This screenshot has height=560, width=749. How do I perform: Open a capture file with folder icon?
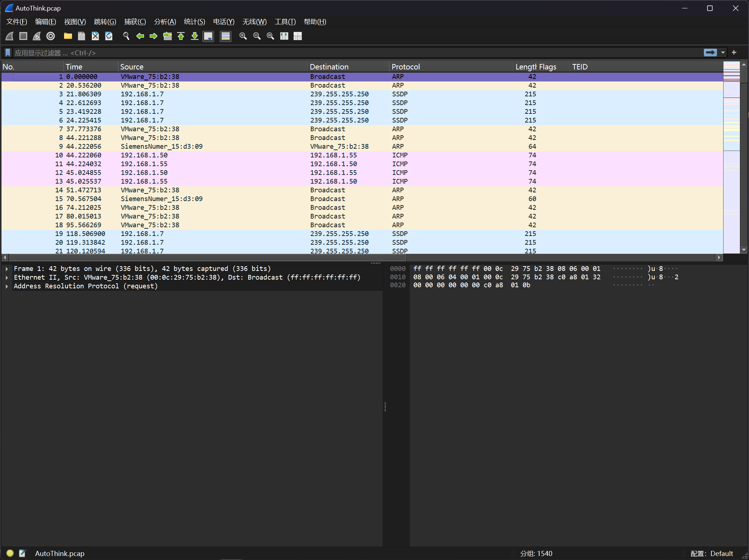pos(68,36)
